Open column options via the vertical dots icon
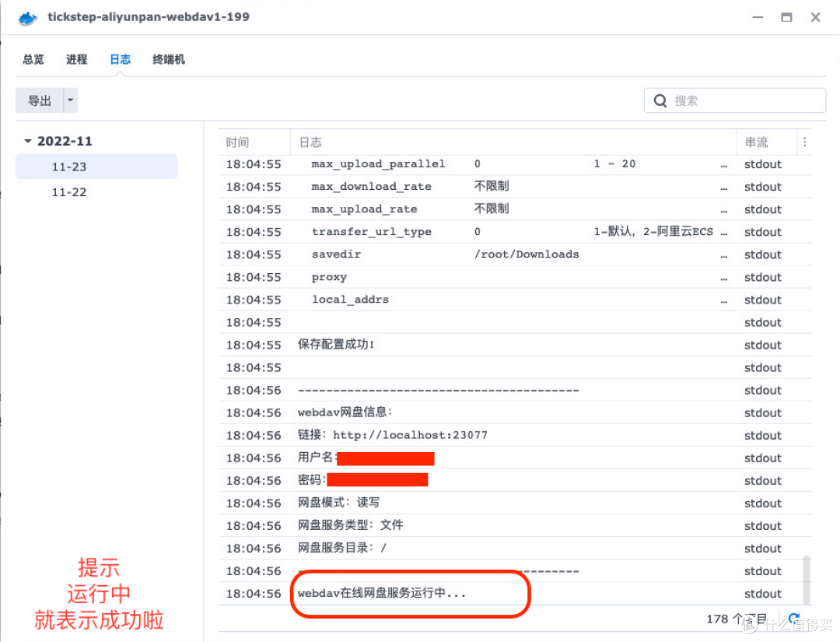 click(804, 142)
